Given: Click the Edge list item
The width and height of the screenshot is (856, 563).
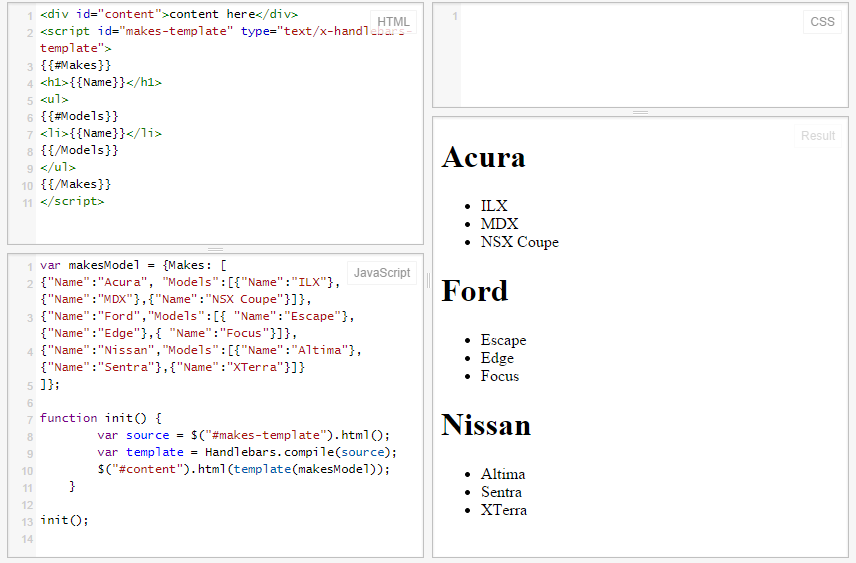Looking at the screenshot, I should pyautogui.click(x=497, y=358).
